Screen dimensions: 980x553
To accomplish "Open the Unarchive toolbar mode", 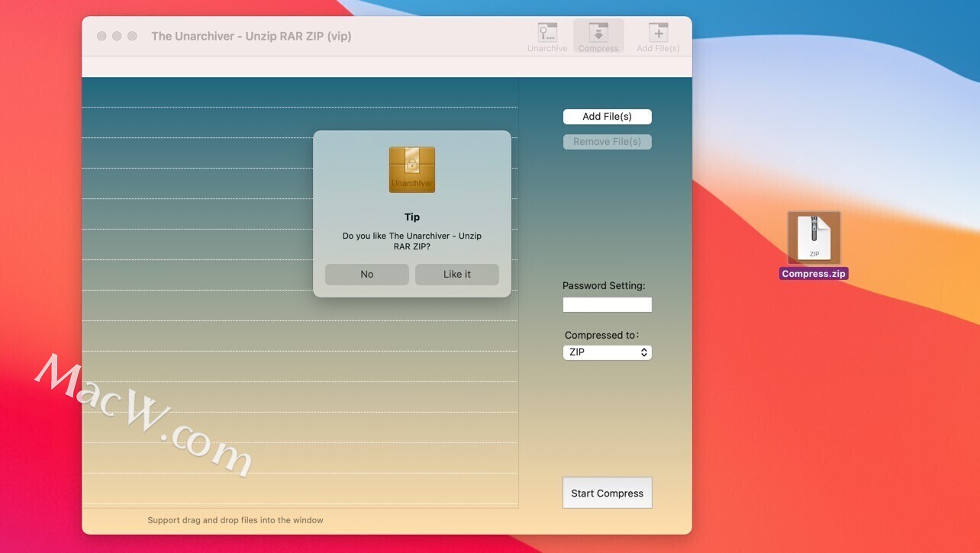I will 547,36.
